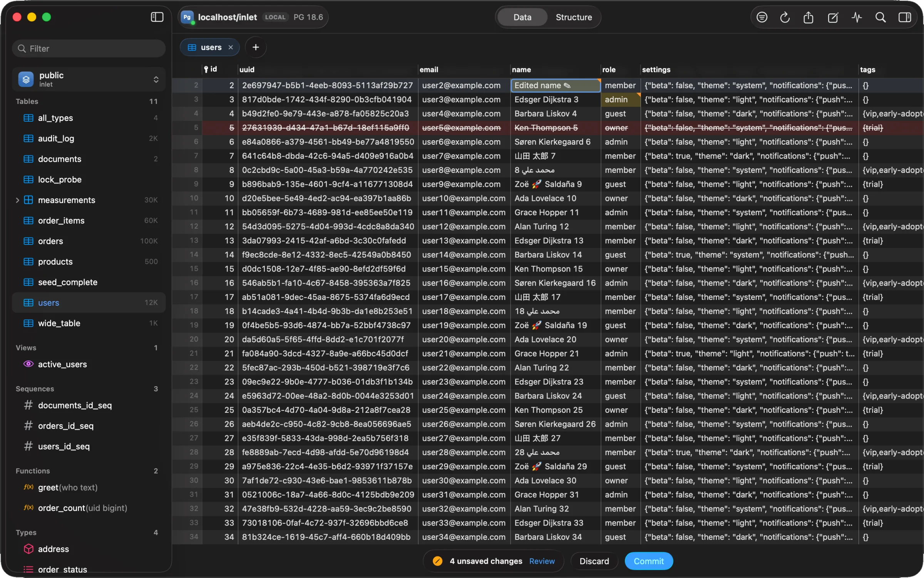This screenshot has height=578, width=924.
Task: Click user10@example.com cell
Action: (464, 198)
